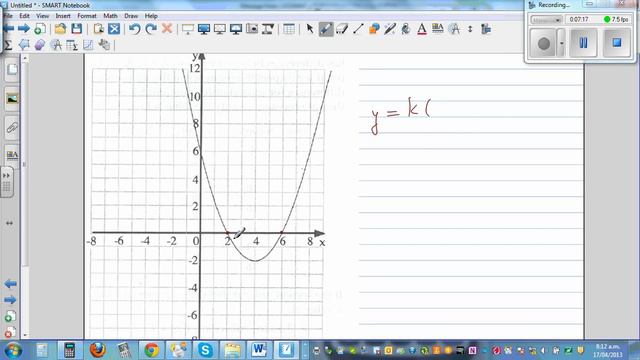Select the Fill bucket tool
The width and height of the screenshot is (640, 360).
point(406,29)
